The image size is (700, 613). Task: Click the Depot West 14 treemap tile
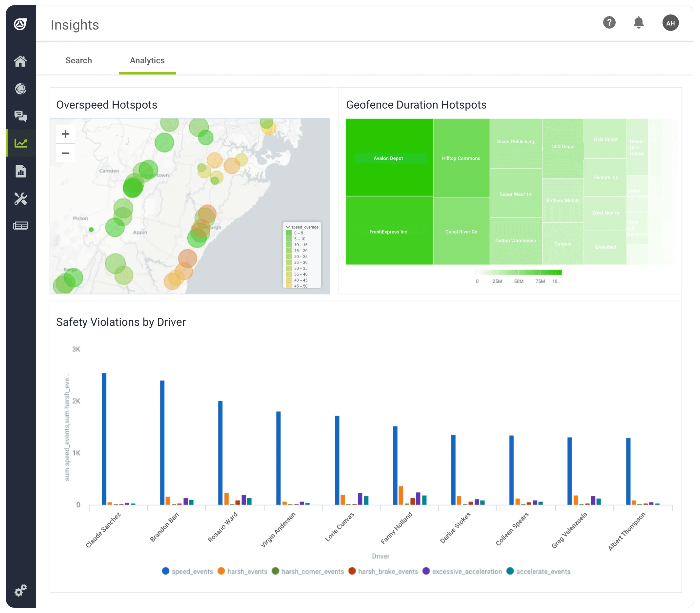point(516,193)
